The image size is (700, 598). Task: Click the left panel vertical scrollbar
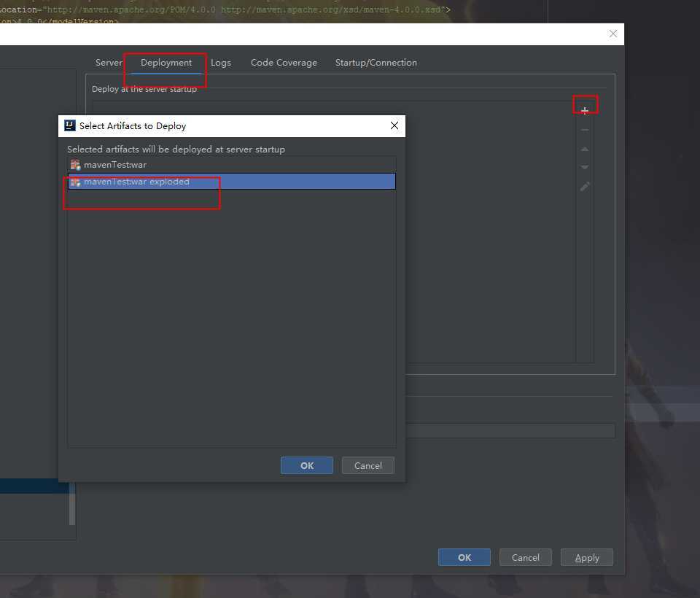pyautogui.click(x=72, y=503)
